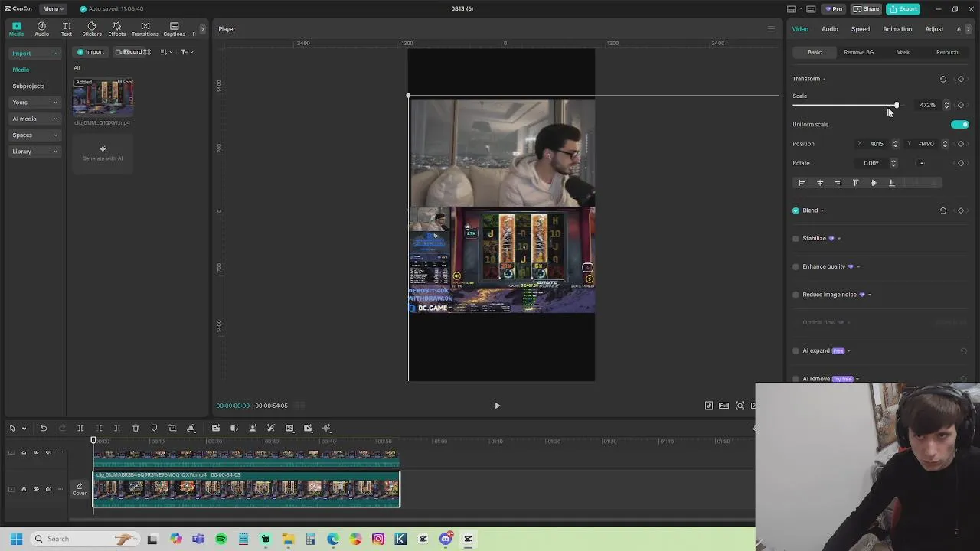The image size is (980, 551).
Task: Mute the main video track audio
Action: pyautogui.click(x=48, y=489)
